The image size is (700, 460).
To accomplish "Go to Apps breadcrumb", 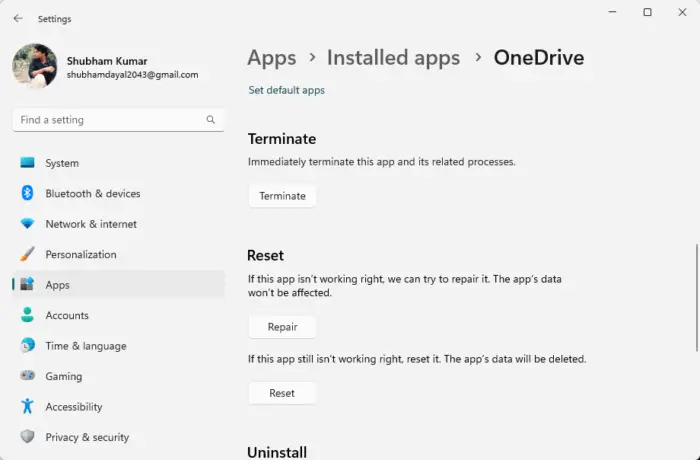I will [272, 58].
